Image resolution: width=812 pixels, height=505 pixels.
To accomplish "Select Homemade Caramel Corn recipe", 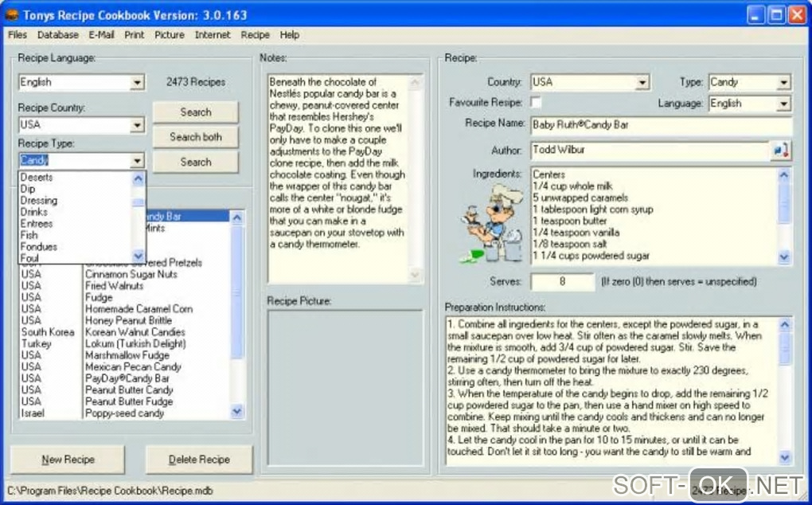I will pos(139,309).
